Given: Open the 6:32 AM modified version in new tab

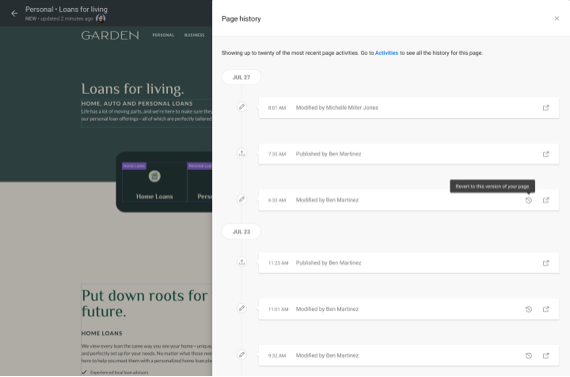Looking at the screenshot, I should pos(546,200).
